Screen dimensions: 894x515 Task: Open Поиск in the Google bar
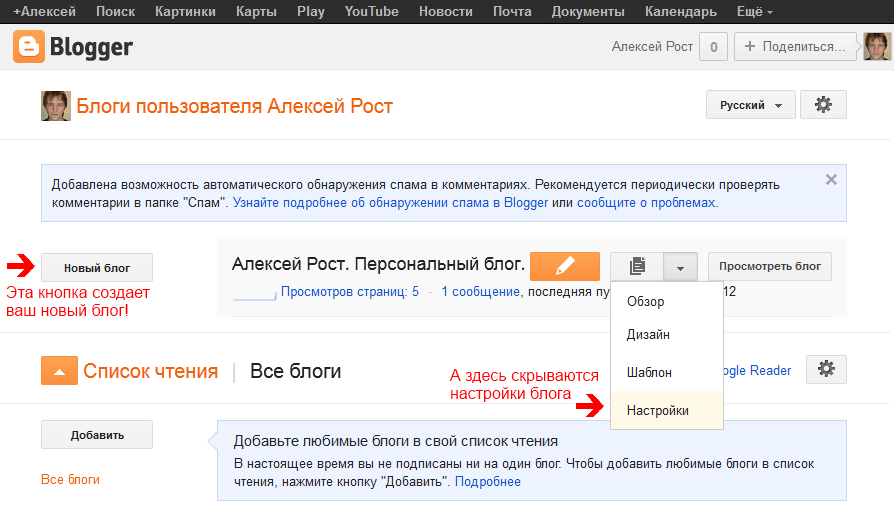click(x=115, y=11)
